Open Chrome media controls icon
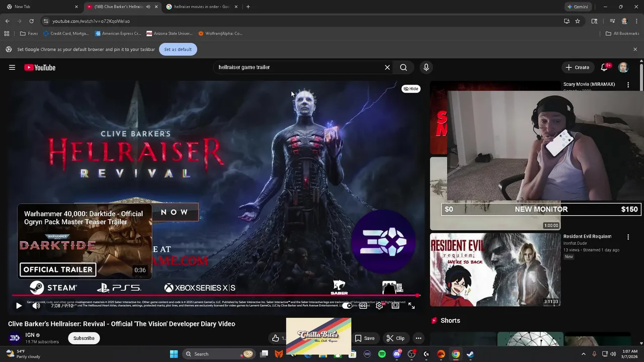Image resolution: width=644 pixels, height=362 pixels. [612, 21]
